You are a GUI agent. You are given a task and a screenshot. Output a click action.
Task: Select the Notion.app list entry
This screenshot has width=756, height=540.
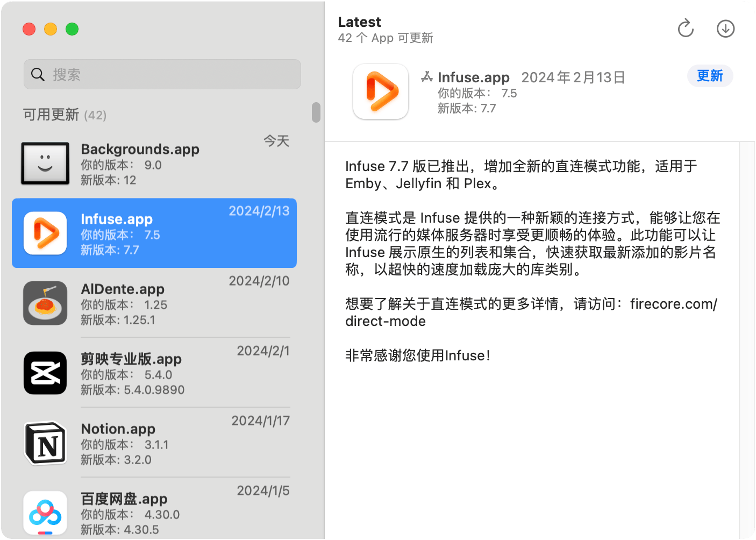click(154, 443)
